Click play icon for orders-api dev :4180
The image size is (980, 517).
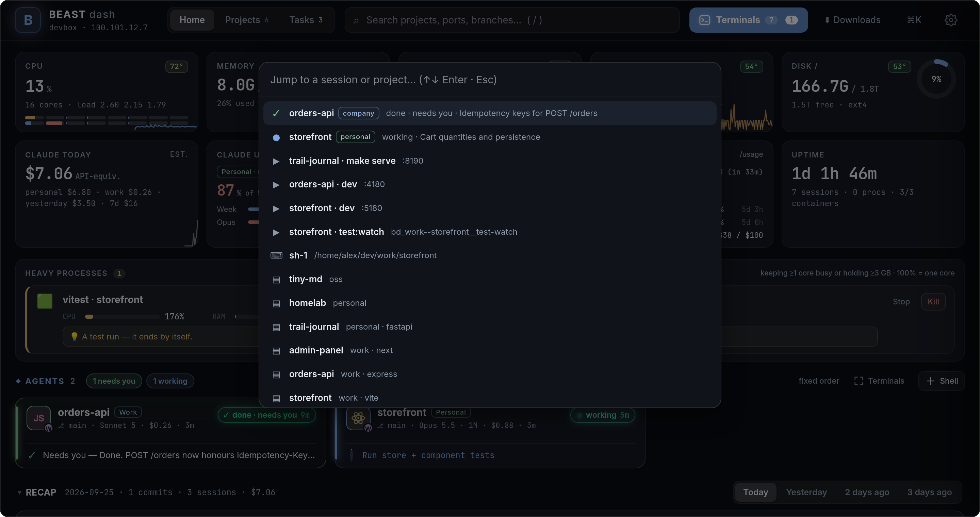[x=276, y=185]
